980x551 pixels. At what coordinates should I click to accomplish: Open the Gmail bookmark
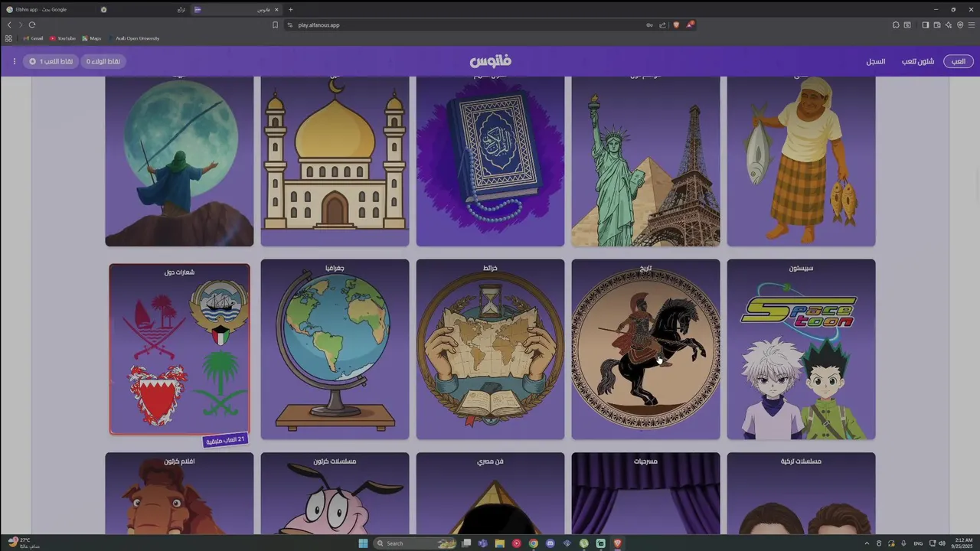pyautogui.click(x=33, y=38)
